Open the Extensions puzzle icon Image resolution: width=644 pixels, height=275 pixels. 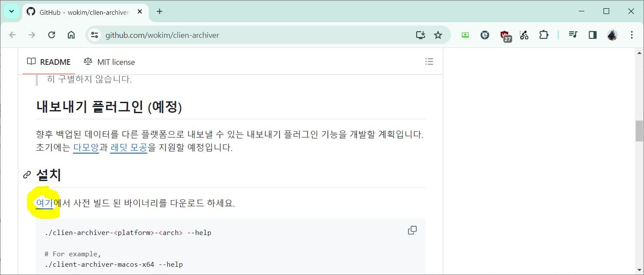click(544, 35)
